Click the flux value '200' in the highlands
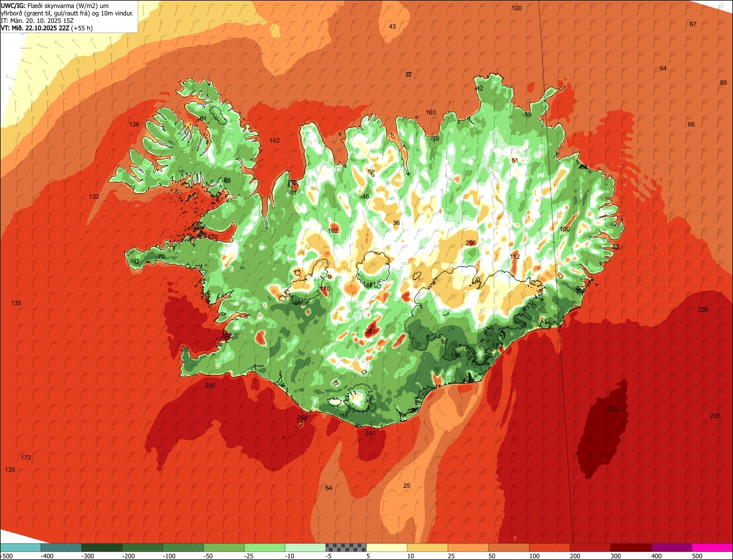The height and width of the screenshot is (560, 733). point(471,243)
